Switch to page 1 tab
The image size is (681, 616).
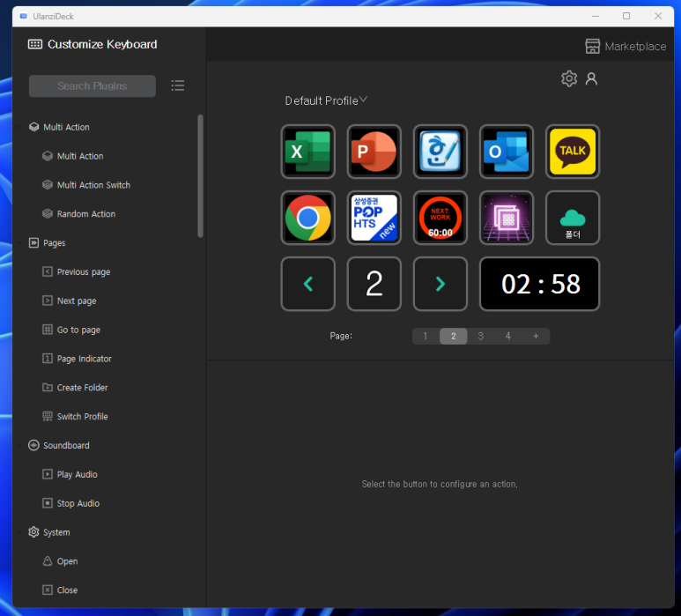tap(426, 337)
